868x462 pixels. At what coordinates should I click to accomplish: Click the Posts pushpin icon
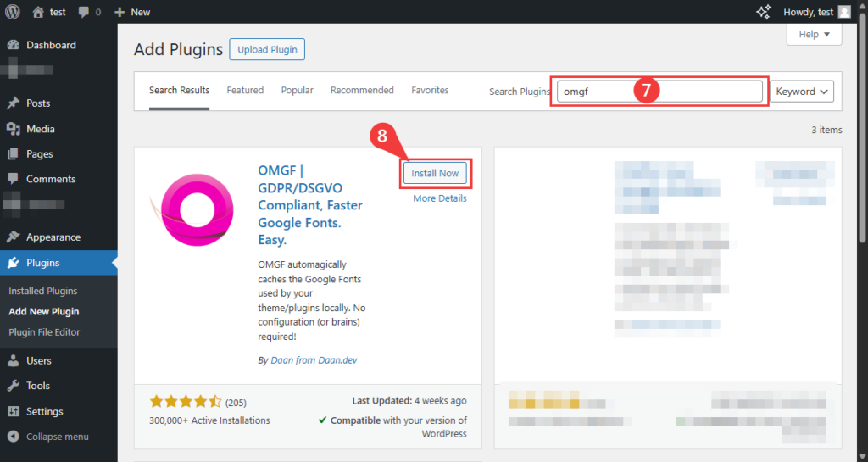pyautogui.click(x=14, y=103)
